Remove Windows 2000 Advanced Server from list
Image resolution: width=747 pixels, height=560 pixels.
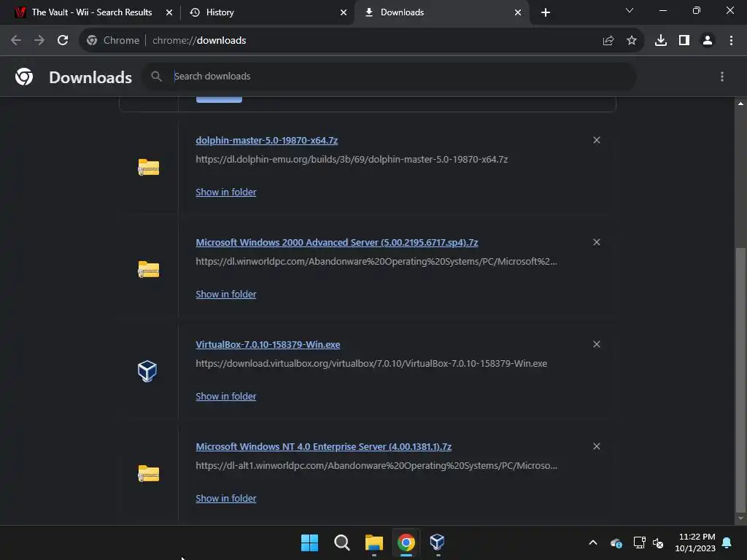point(597,242)
